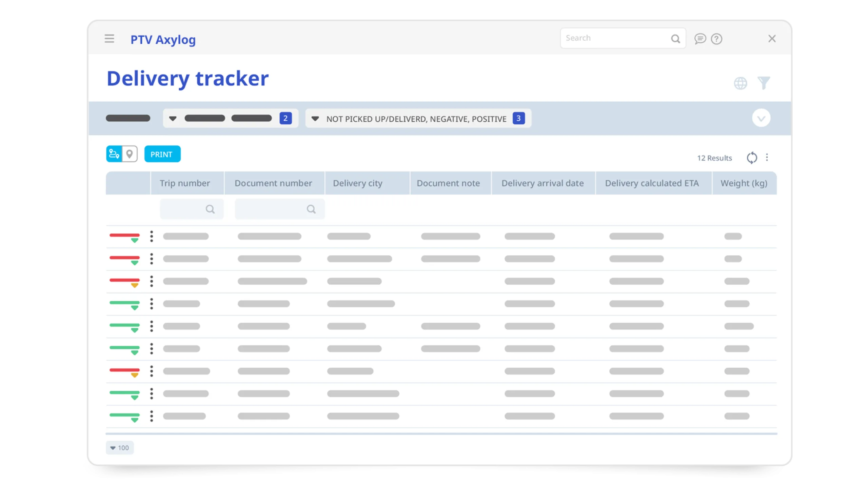Image resolution: width=868 pixels, height=488 pixels.
Task: Click the horizontal scrollbar below the table
Action: point(441,433)
